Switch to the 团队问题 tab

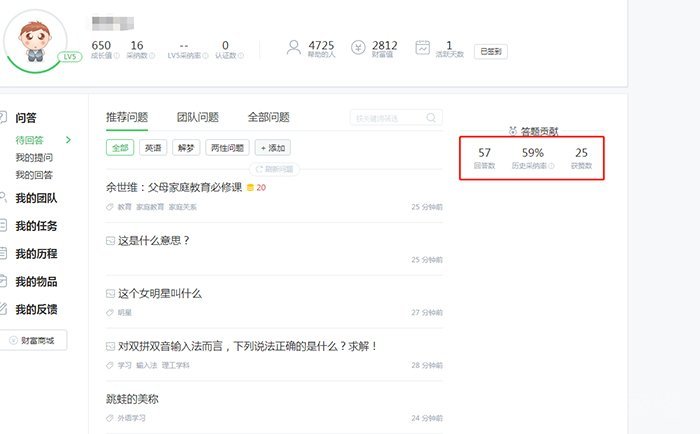click(x=198, y=117)
